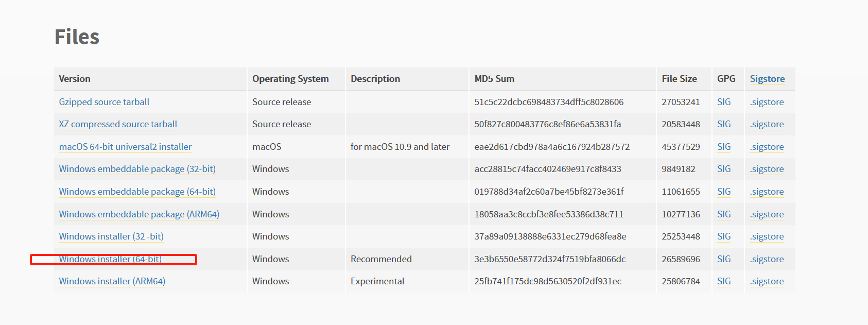
Task: Download the XZ compressed source tarball
Action: tap(118, 124)
